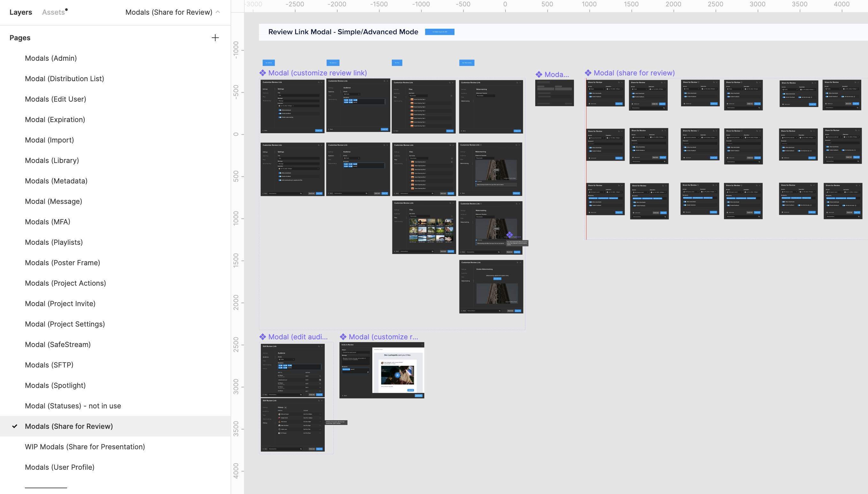
Task: Click checkmark beside Modals (Share for Review) page
Action: [x=15, y=426]
